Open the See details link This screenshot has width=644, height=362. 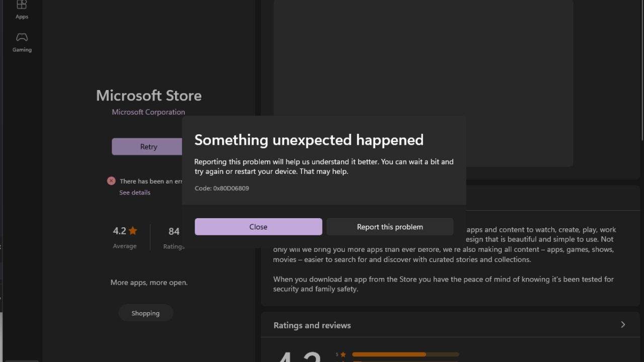point(135,193)
